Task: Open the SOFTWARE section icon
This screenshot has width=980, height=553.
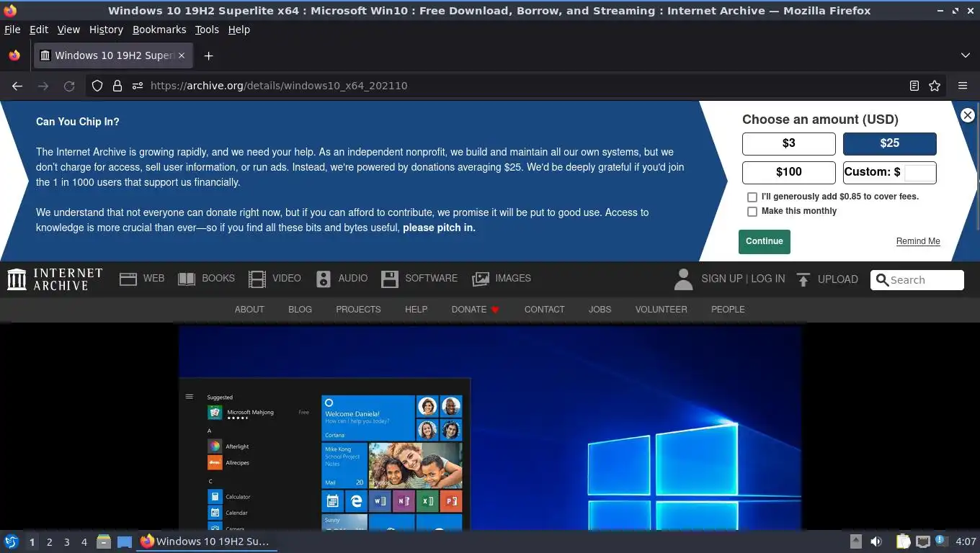Action: pyautogui.click(x=390, y=279)
